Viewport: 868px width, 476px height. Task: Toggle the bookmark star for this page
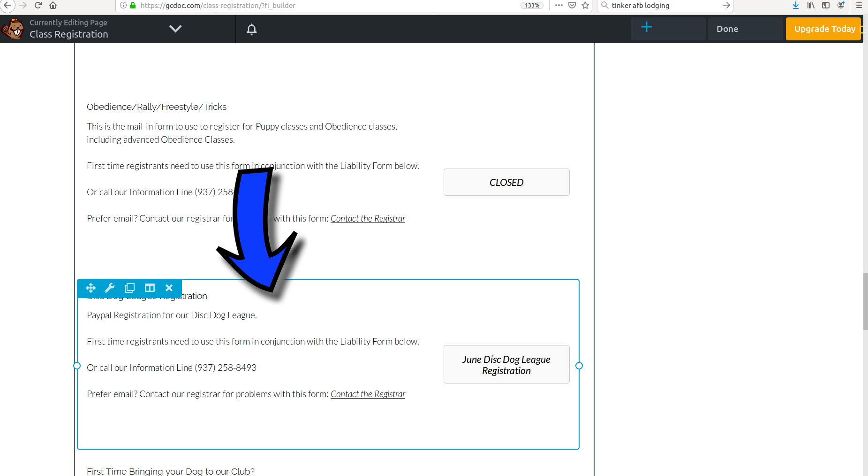(x=585, y=6)
